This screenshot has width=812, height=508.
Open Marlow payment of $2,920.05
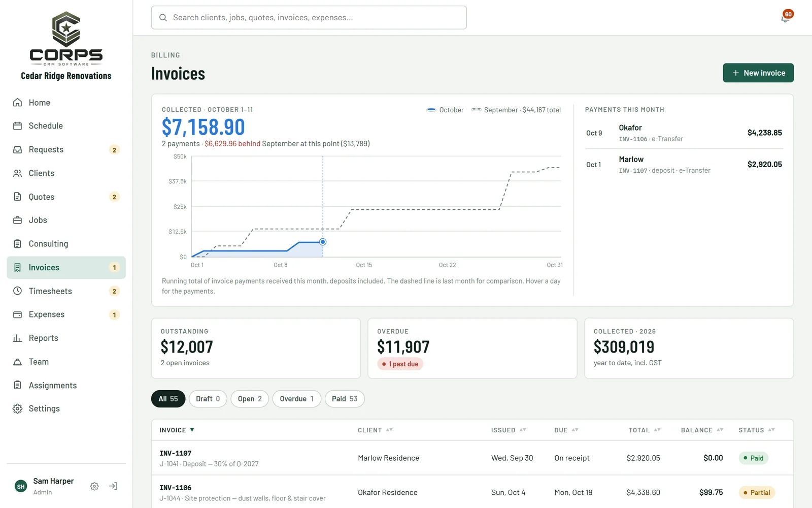click(x=684, y=165)
